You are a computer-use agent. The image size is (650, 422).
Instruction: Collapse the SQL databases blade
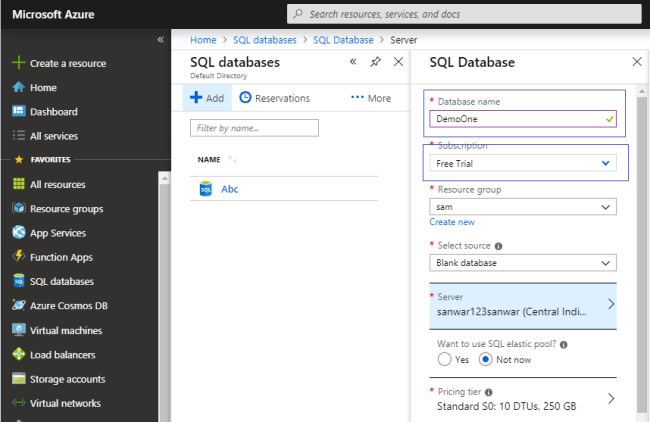353,62
